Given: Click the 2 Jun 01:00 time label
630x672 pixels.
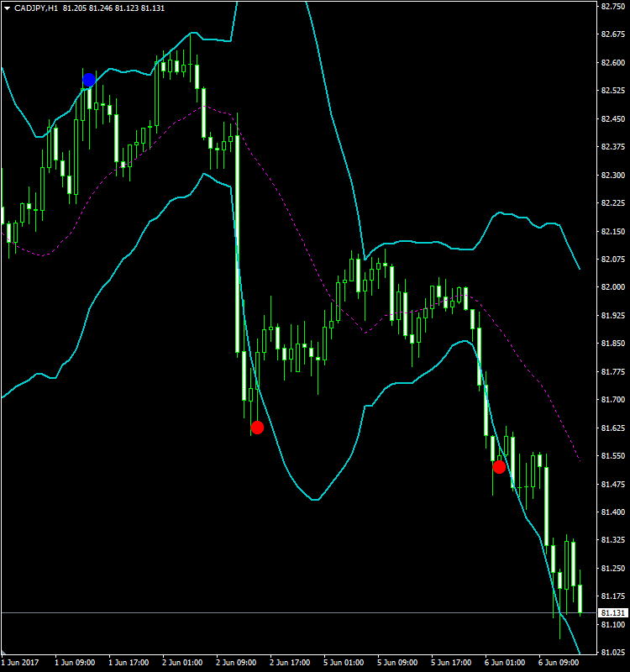Looking at the screenshot, I should [182, 663].
